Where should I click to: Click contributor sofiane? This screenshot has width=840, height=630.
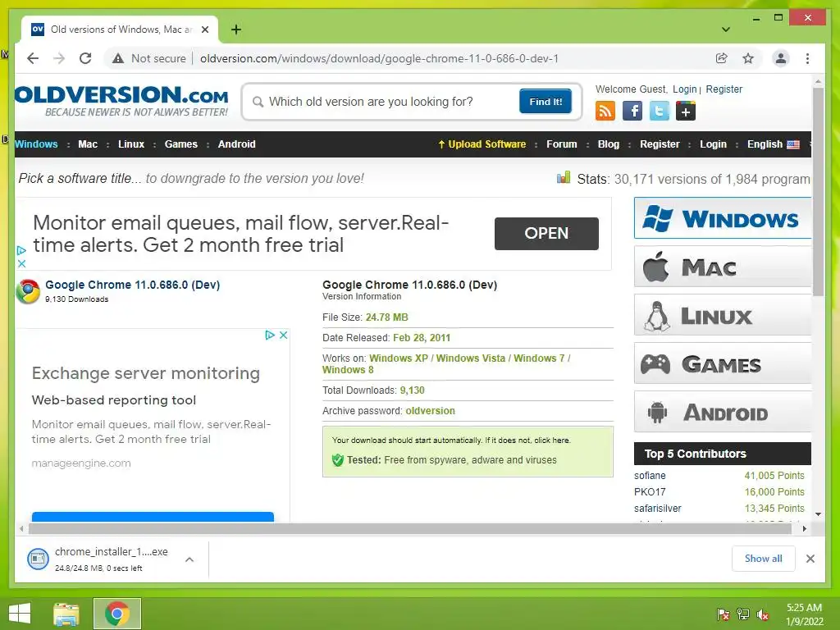[x=650, y=476]
